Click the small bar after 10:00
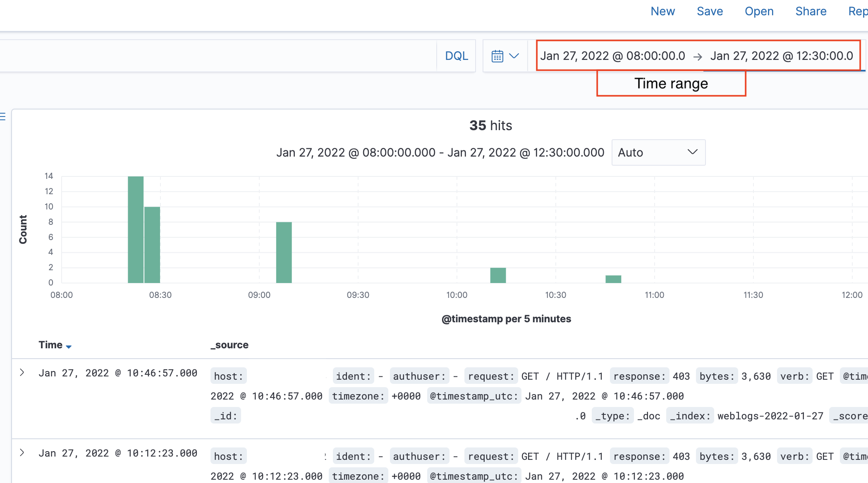Image resolution: width=868 pixels, height=483 pixels. pos(498,275)
